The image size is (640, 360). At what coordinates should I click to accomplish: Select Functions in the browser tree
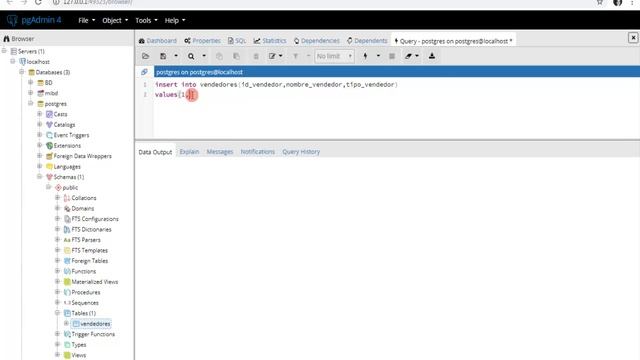pyautogui.click(x=84, y=271)
